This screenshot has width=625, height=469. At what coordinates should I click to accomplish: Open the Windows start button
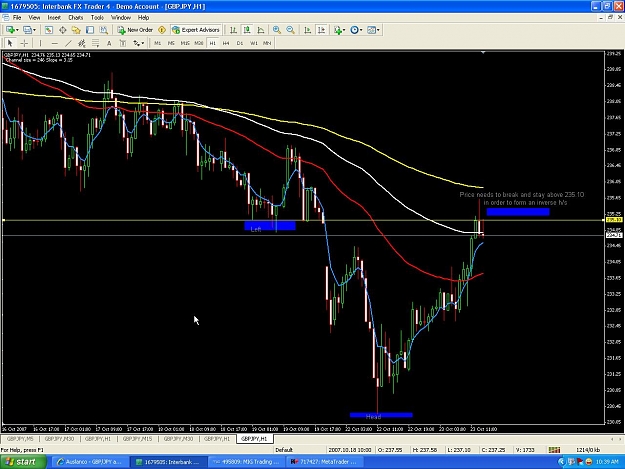pos(23,462)
